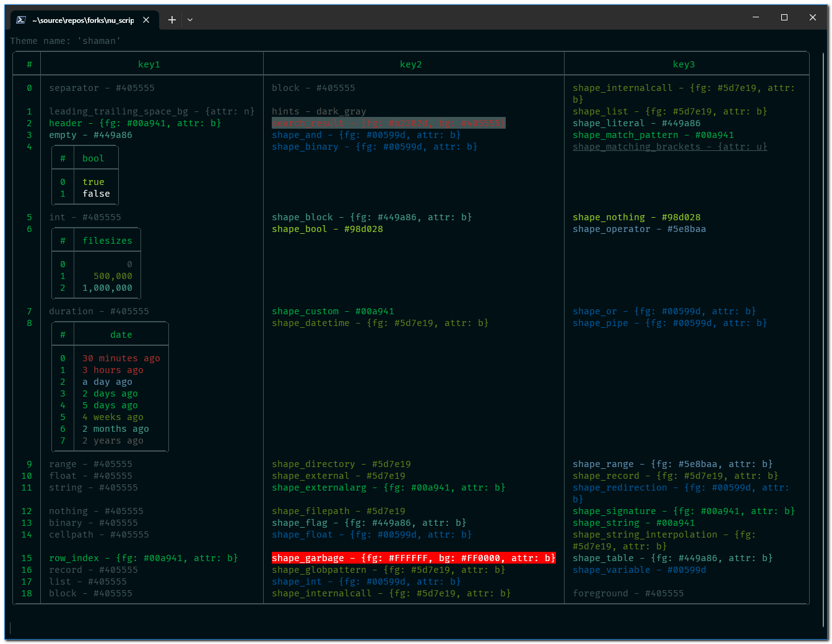The width and height of the screenshot is (832, 644).
Task: Click the 'Theme name: 'shaman'' text
Action: point(65,41)
